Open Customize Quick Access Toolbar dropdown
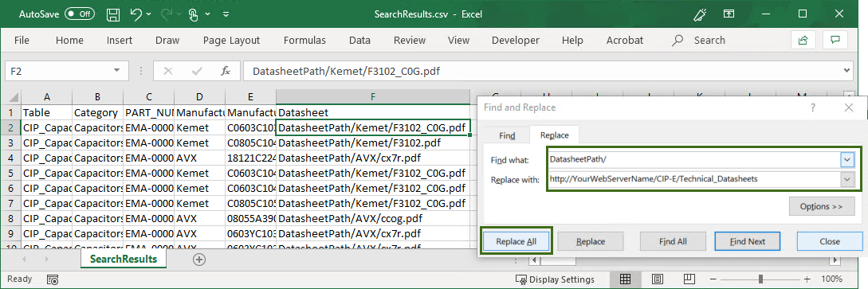This screenshot has width=868, height=289. pos(226,15)
